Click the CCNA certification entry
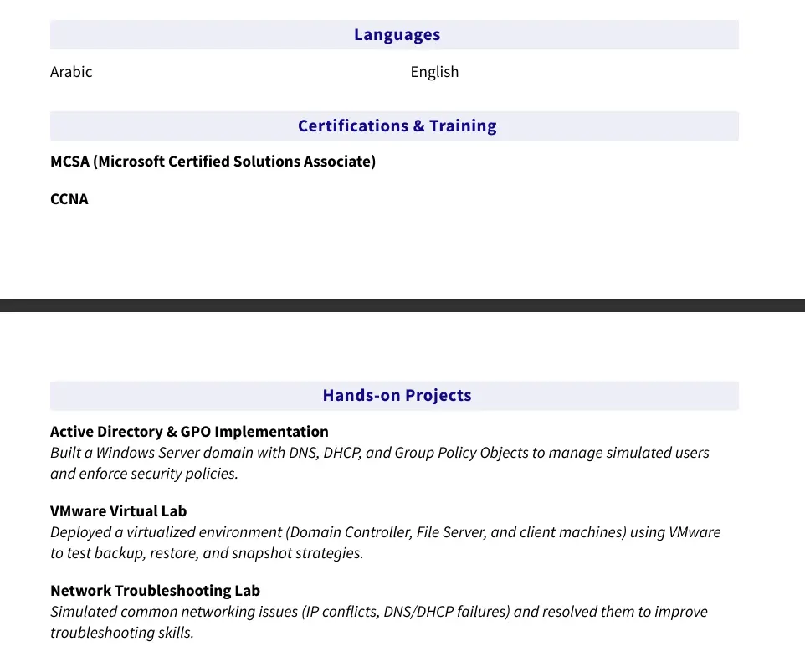This screenshot has height=672, width=805. click(x=69, y=199)
